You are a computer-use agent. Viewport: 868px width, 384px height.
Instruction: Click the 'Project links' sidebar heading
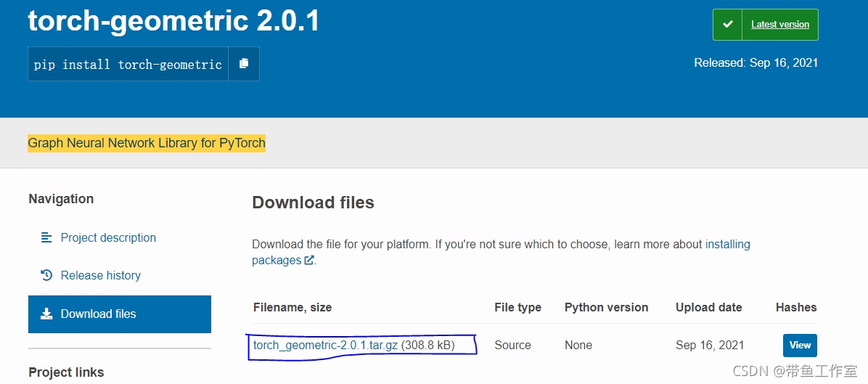click(66, 372)
